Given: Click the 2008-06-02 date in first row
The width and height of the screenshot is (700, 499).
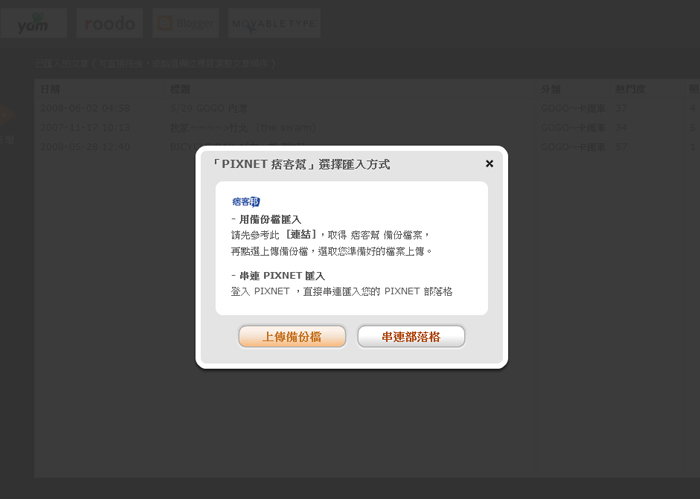Looking at the screenshot, I should [85, 107].
